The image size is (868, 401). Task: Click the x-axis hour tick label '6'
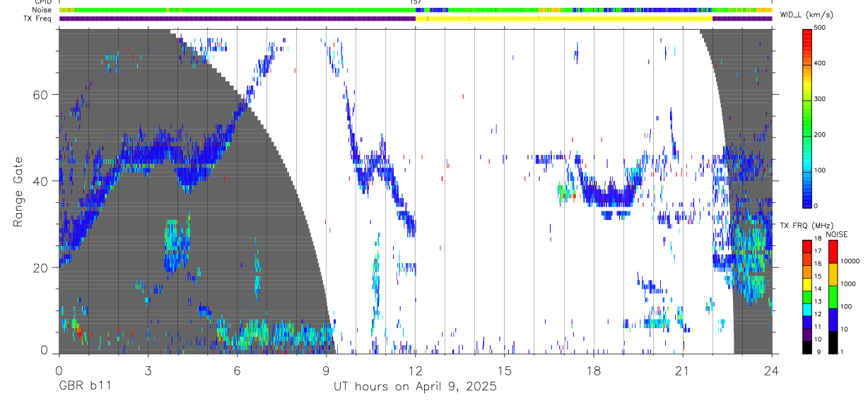(237, 371)
